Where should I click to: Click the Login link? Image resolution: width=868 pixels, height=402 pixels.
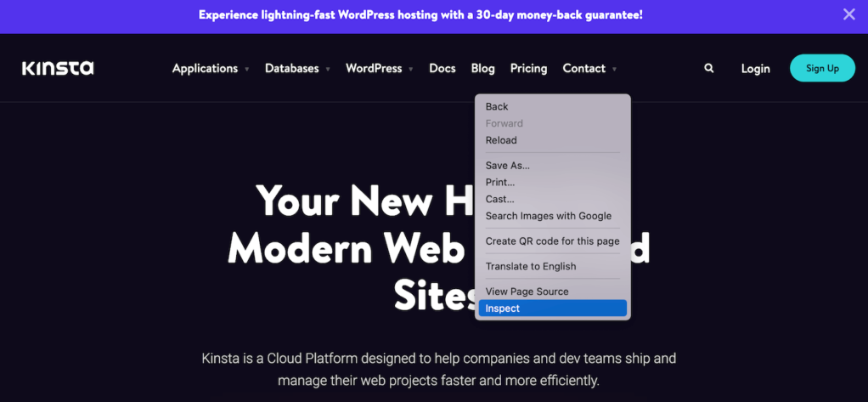(755, 69)
